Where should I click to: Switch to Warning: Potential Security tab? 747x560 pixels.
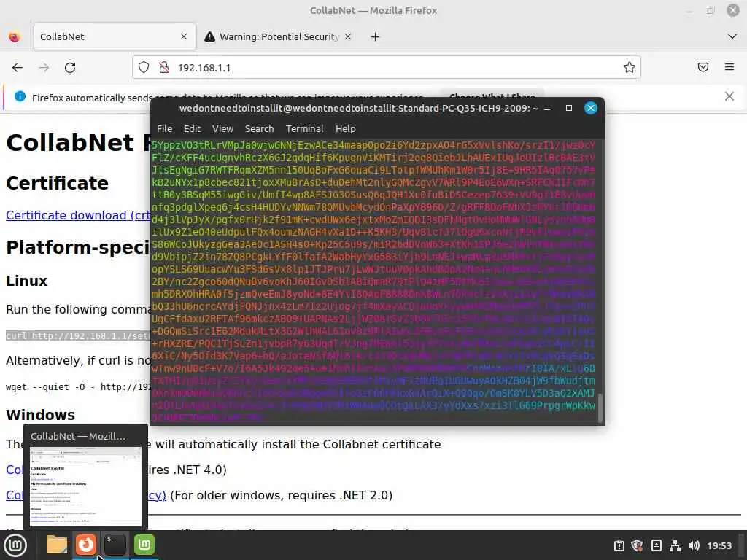(x=278, y=36)
